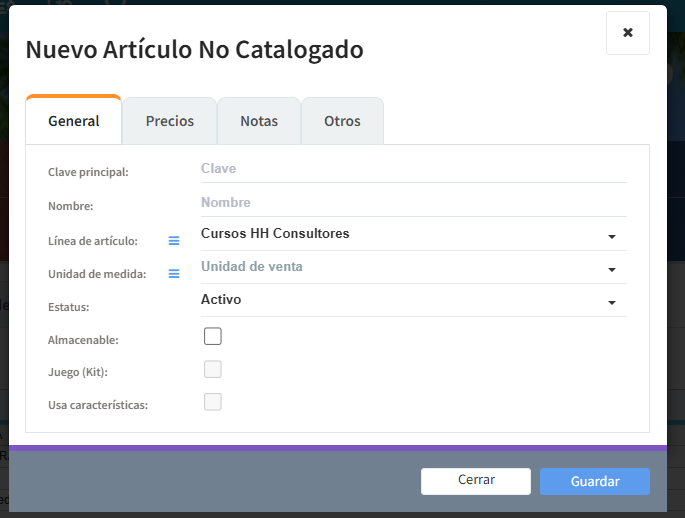685x518 pixels.
Task: Check the Usa características checkbox
Action: (x=212, y=402)
